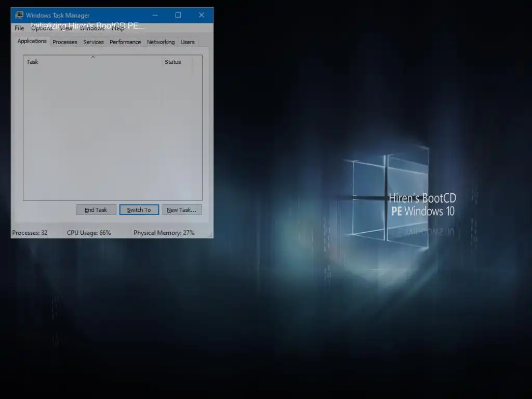Click the 'Physical Memory: 27%' status text
Image resolution: width=532 pixels, height=399 pixels.
pos(164,233)
